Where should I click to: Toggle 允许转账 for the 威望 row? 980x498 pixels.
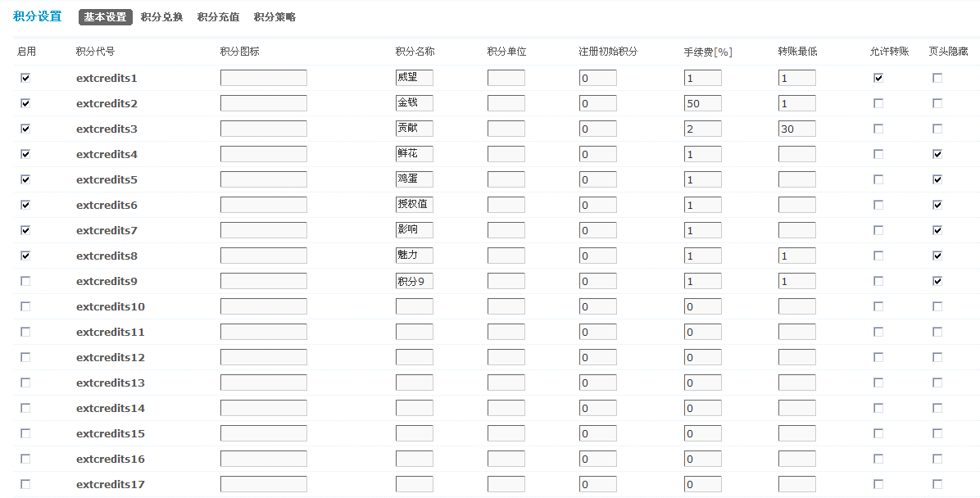878,77
